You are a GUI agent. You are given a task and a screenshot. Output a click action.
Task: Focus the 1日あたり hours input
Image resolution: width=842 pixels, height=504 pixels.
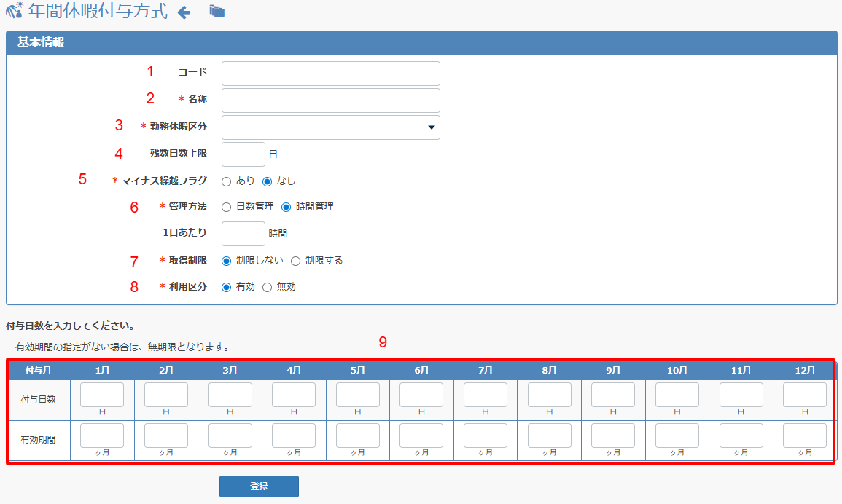click(x=243, y=234)
